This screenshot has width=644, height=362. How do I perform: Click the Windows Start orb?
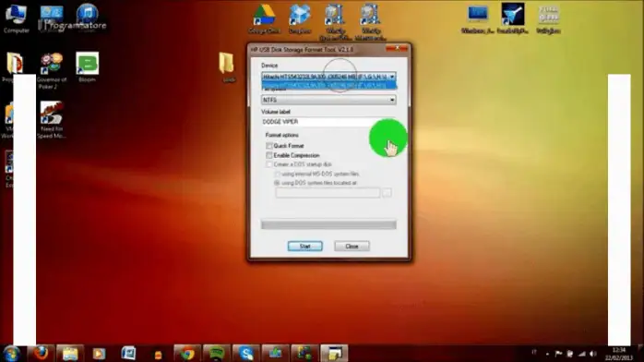coord(11,354)
